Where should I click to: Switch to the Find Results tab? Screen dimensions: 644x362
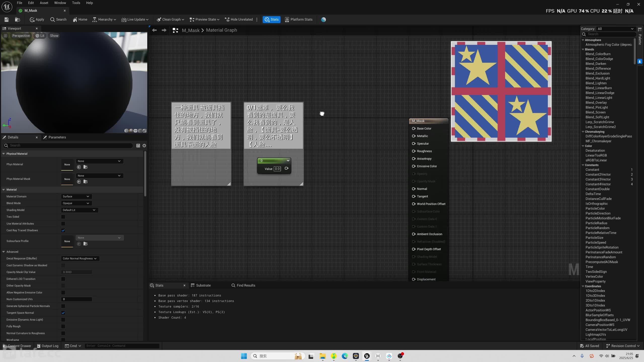[243, 285]
